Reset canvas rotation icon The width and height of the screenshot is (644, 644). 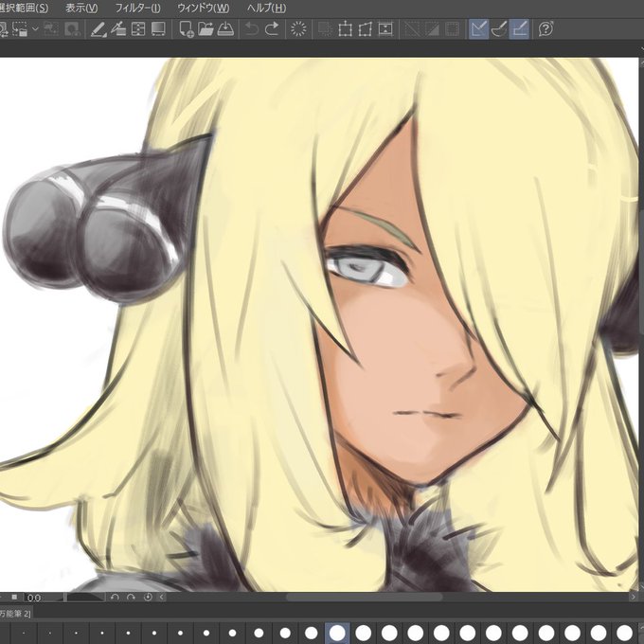(148, 598)
